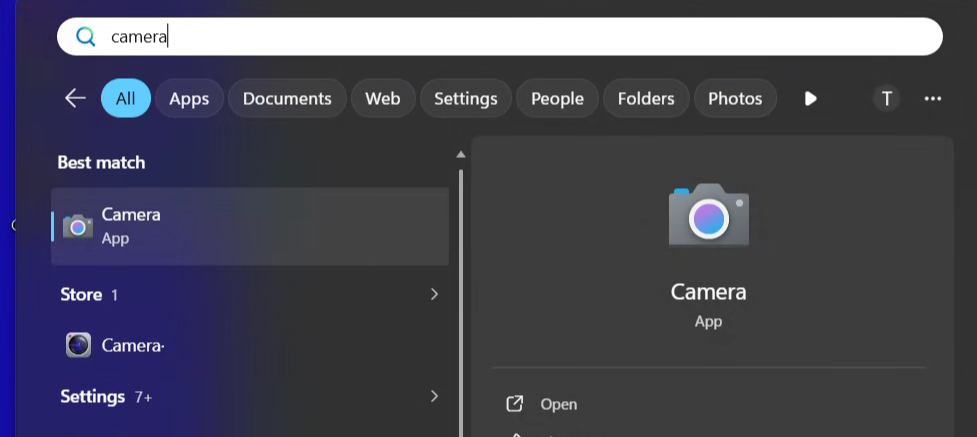Click inside the search text field
The image size is (977, 437).
(500, 37)
